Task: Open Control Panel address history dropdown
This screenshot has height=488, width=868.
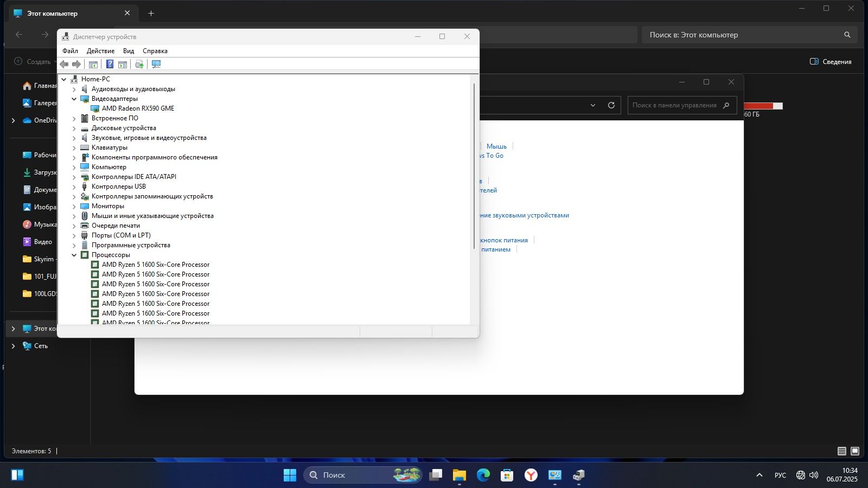Action: point(593,105)
